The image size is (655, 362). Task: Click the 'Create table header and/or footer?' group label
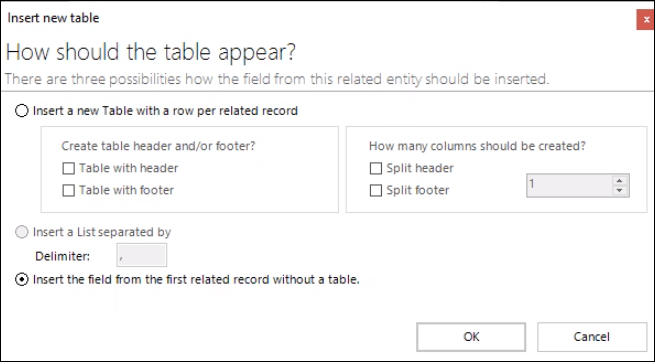(158, 146)
